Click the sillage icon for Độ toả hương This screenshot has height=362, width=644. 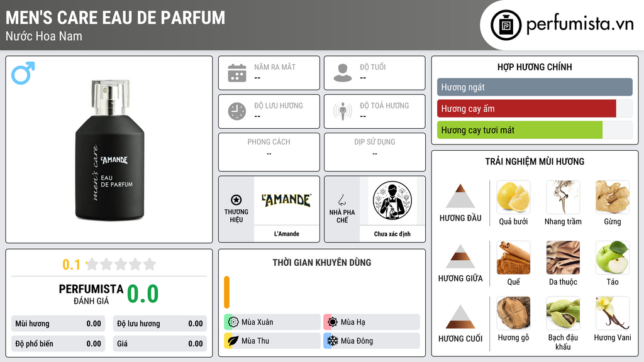(343, 111)
